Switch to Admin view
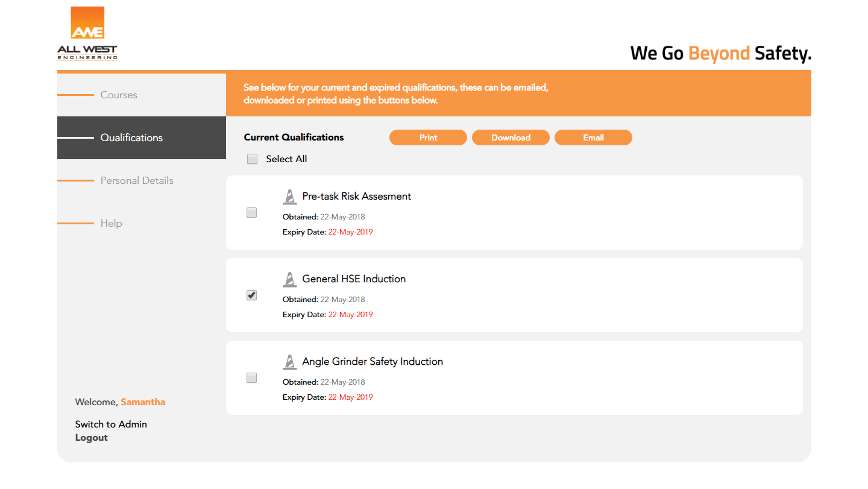Screen dimensions: 868x489 pyautogui.click(x=111, y=424)
